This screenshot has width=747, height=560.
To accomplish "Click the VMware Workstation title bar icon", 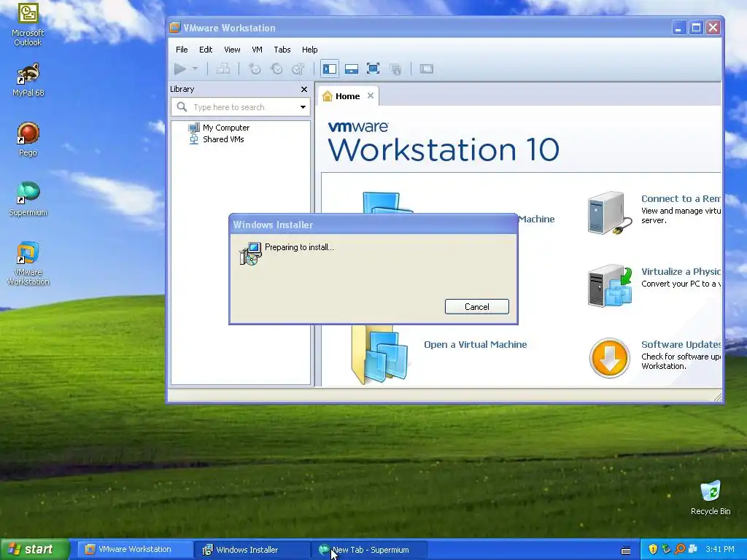I will pos(175,28).
